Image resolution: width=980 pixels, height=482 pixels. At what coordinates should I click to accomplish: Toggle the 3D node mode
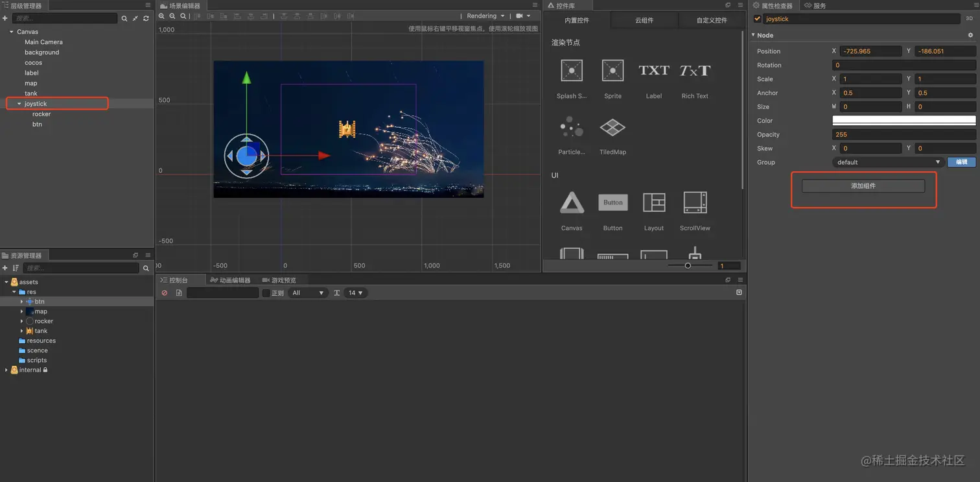pyautogui.click(x=970, y=19)
